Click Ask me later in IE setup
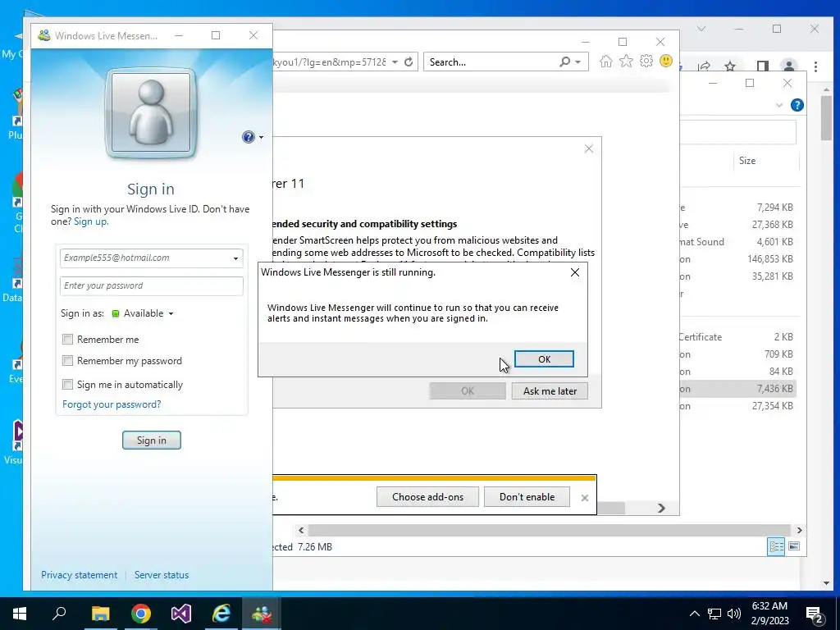The height and width of the screenshot is (630, 840). tap(550, 391)
